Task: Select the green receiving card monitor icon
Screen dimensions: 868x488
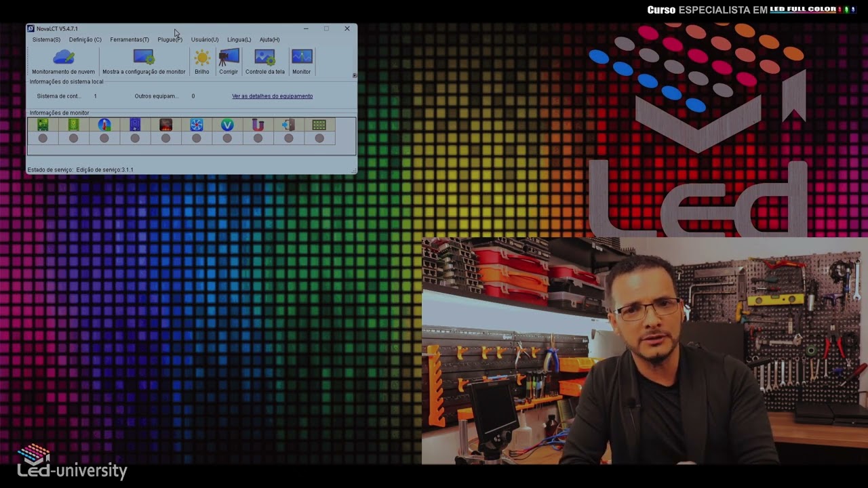Action: [73, 125]
